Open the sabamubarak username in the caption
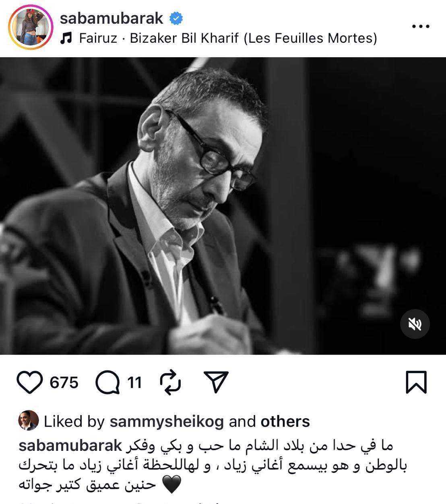446x504 pixels. 70,446
